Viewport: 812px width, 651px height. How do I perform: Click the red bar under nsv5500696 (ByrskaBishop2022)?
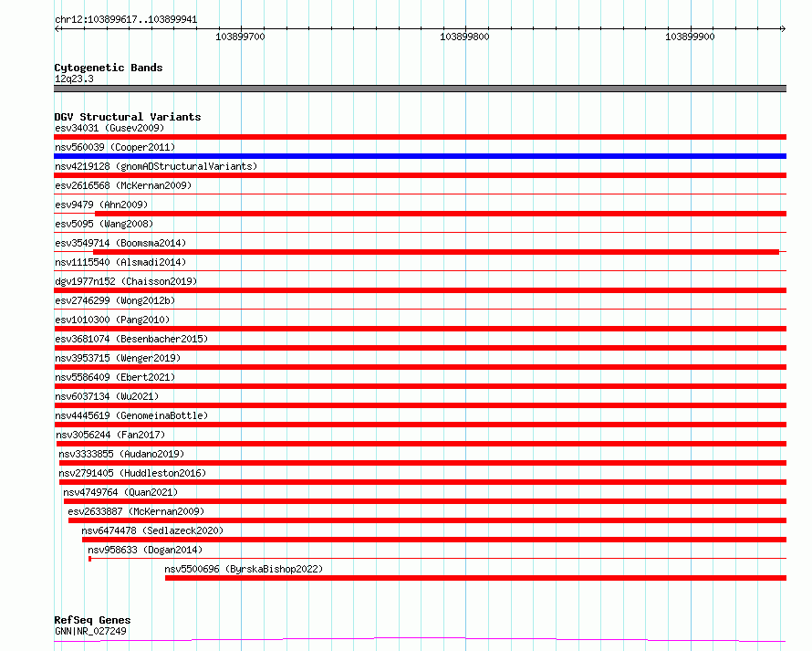[x=476, y=578]
